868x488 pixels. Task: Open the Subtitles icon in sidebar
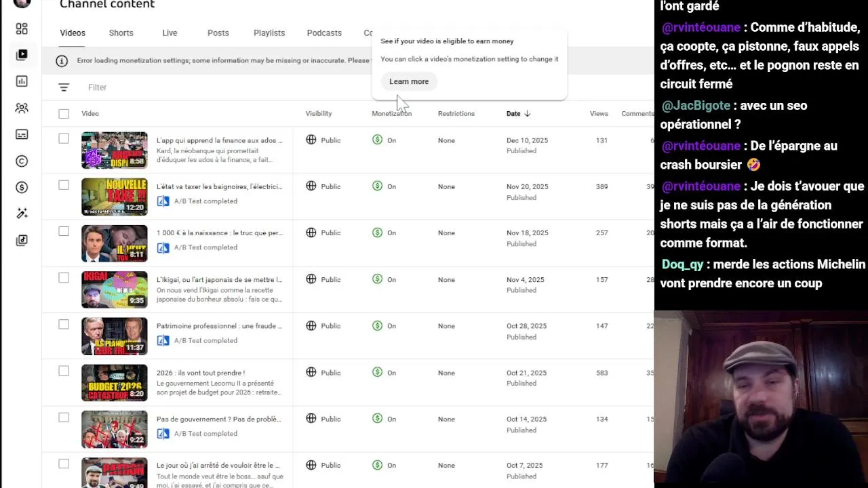[22, 134]
